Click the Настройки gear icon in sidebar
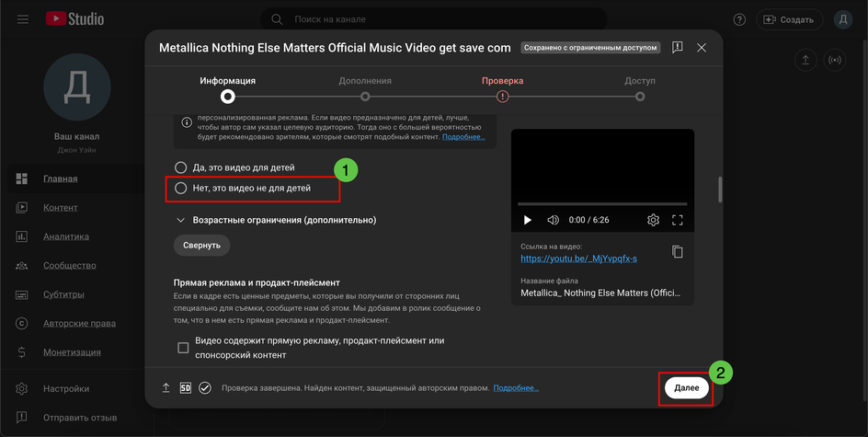The image size is (868, 437). pos(21,388)
